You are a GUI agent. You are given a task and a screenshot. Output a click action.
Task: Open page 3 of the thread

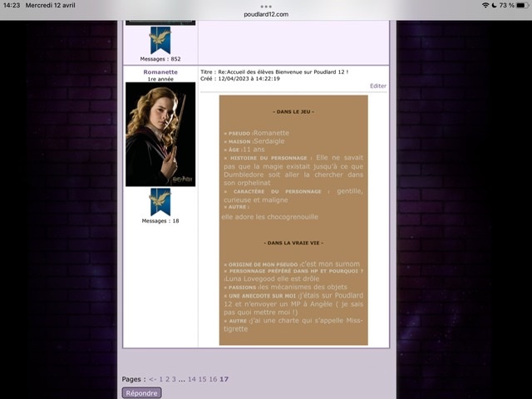tap(174, 379)
